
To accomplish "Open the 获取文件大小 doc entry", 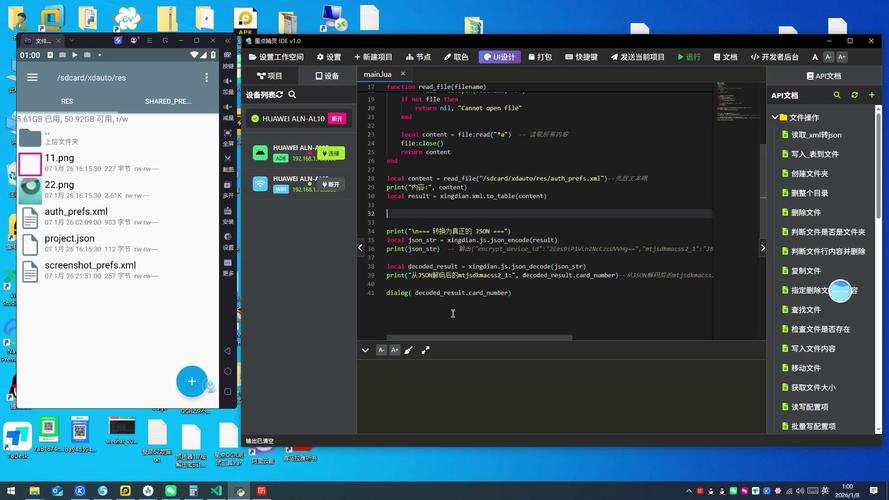I will tap(808, 388).
